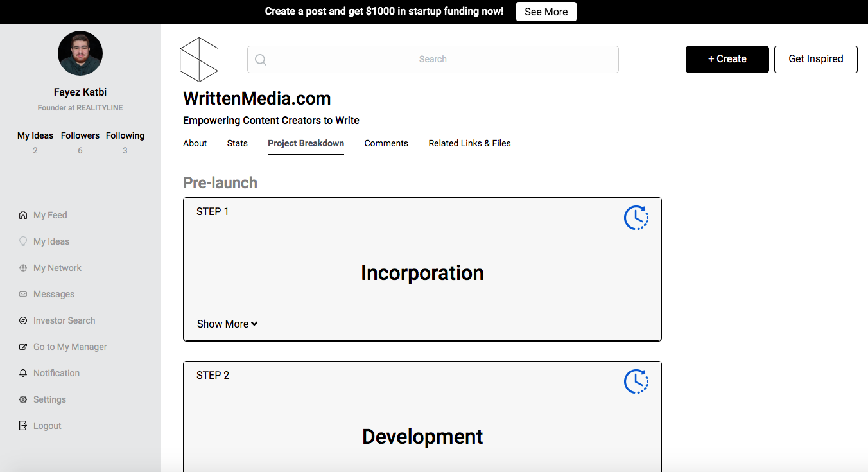Viewport: 868px width, 472px height.
Task: Click the compass icon beside Investor Search
Action: (x=23, y=320)
